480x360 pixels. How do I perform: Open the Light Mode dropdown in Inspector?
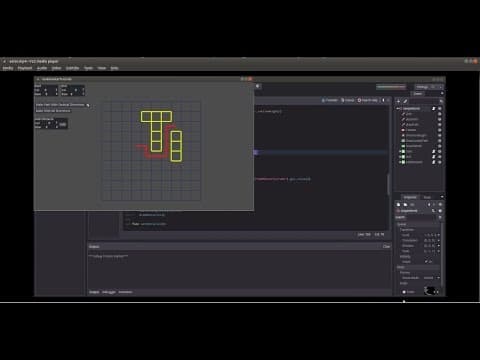(432, 278)
